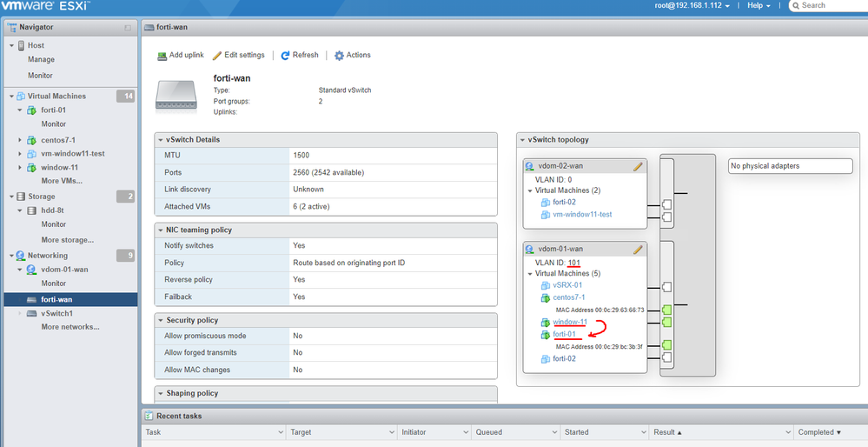868x447 pixels.
Task: Collapse the Networking tree node
Action: [x=11, y=256]
